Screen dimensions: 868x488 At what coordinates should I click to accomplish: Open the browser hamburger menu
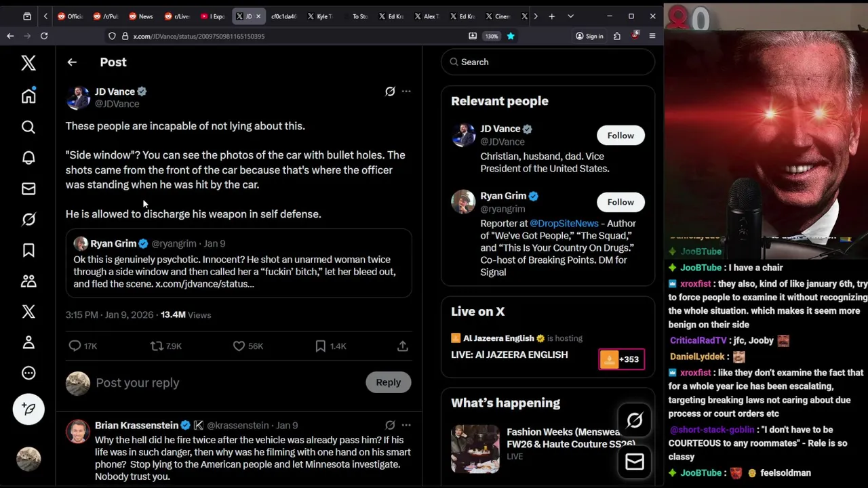(652, 36)
